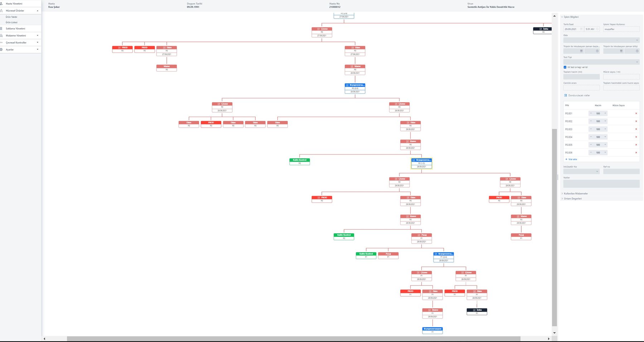The width and height of the screenshot is (644, 342).
Task: Open the Tarih/Saat calendar picker icon
Action: click(581, 29)
